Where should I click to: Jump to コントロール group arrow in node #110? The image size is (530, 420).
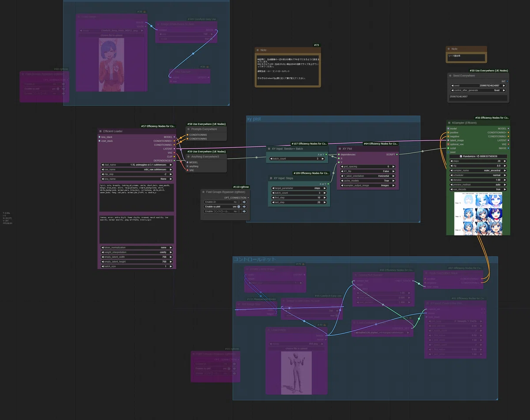(244, 212)
